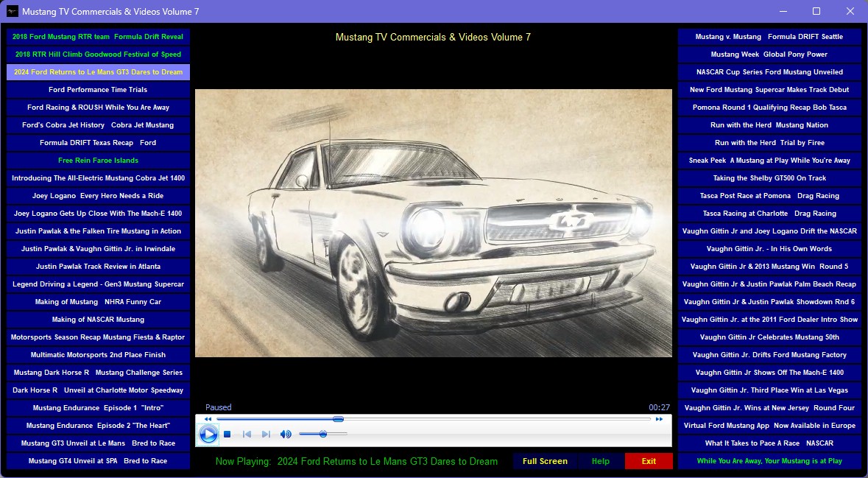This screenshot has width=868, height=478.
Task: Play Dark Horse R Unveil at Charlotte Motor Speedway
Action: point(98,390)
